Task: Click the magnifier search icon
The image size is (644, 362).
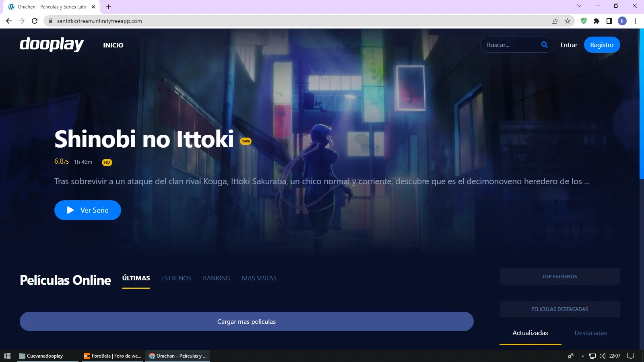Action: click(545, 45)
